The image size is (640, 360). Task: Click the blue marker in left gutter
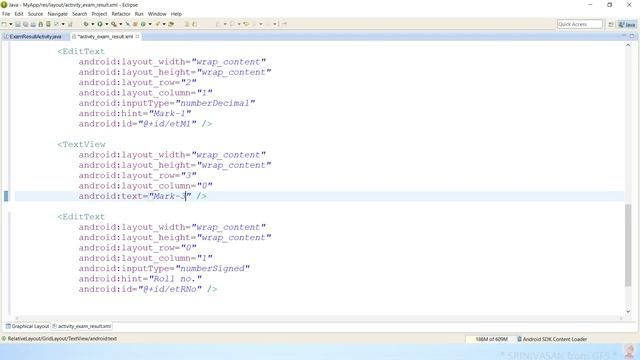[x=6, y=196]
